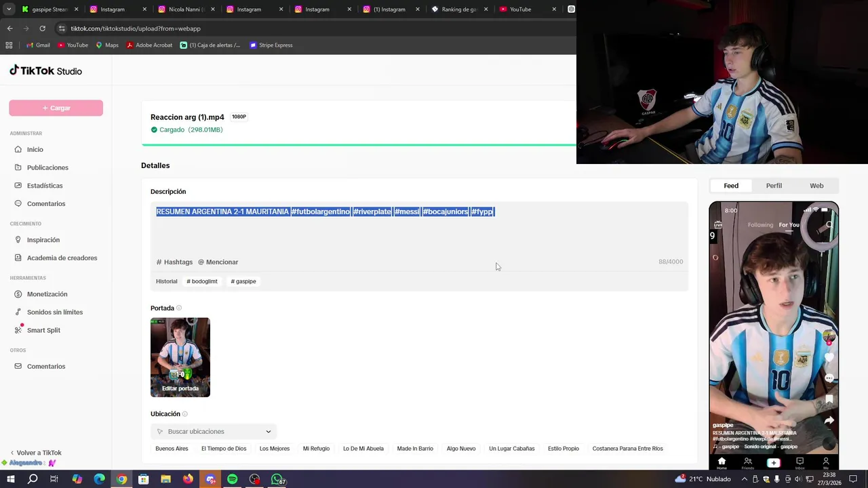Click the Inspiración lightbulb icon
This screenshot has height=488, width=868.
point(18,240)
